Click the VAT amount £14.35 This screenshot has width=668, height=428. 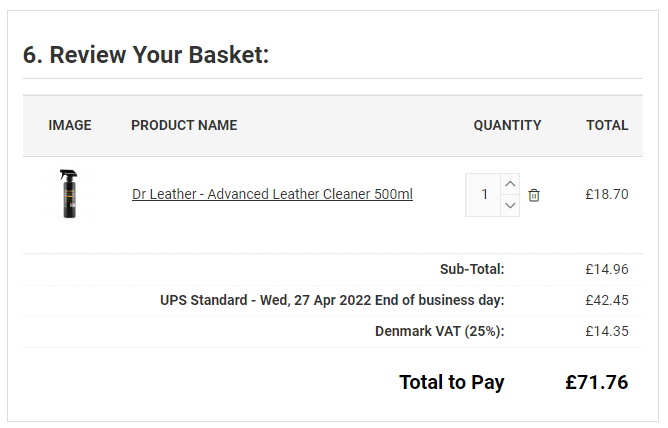coord(607,331)
